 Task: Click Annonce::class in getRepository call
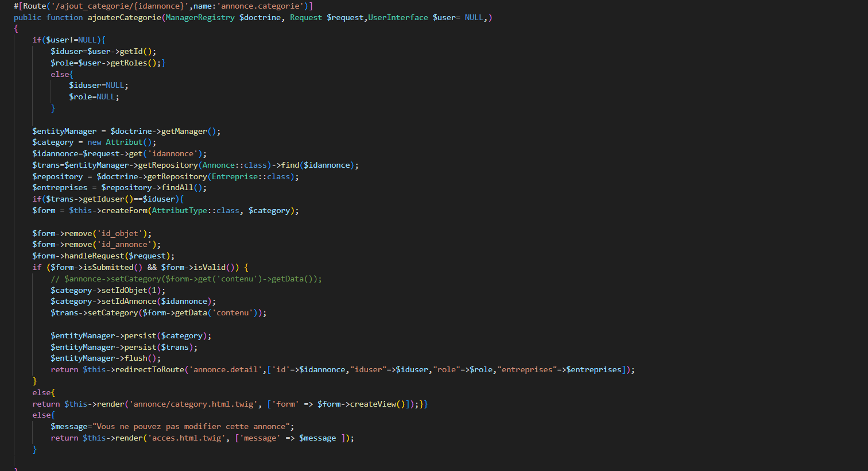235,165
